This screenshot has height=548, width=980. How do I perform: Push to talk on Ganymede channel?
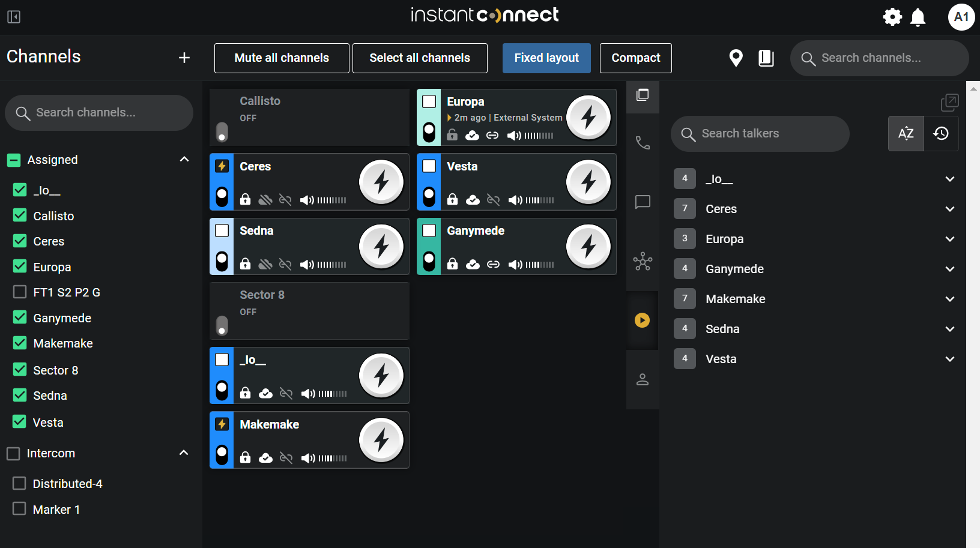tap(588, 246)
